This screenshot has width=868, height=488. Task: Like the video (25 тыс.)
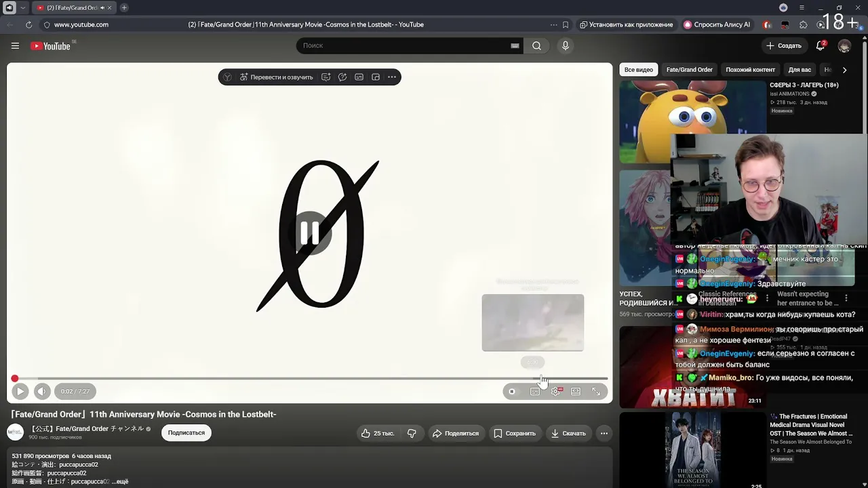378,433
